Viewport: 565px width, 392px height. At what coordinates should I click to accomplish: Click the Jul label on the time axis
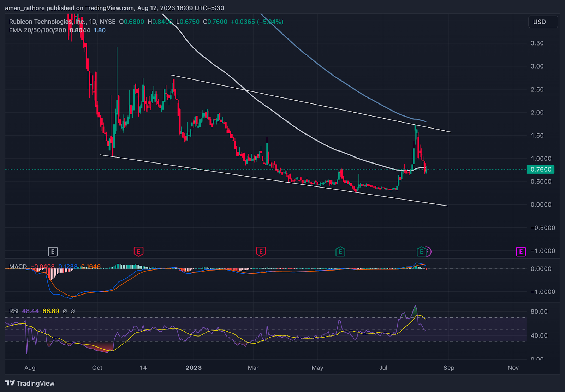click(383, 368)
